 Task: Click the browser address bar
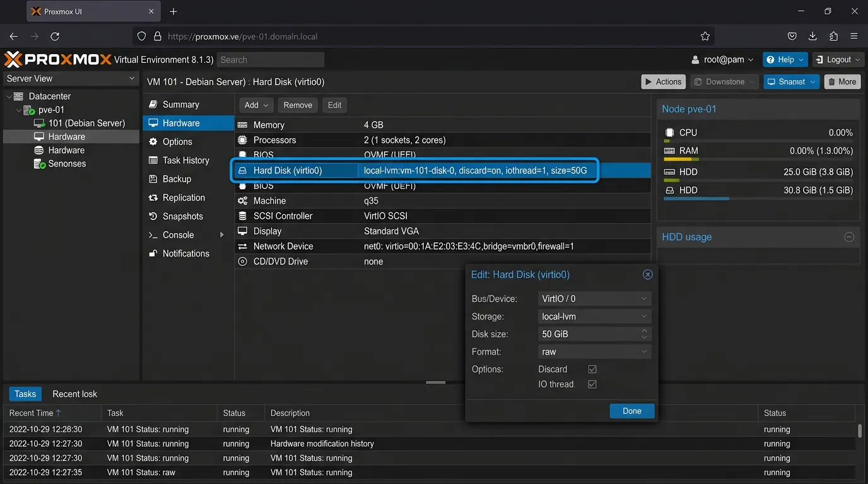pyautogui.click(x=423, y=37)
